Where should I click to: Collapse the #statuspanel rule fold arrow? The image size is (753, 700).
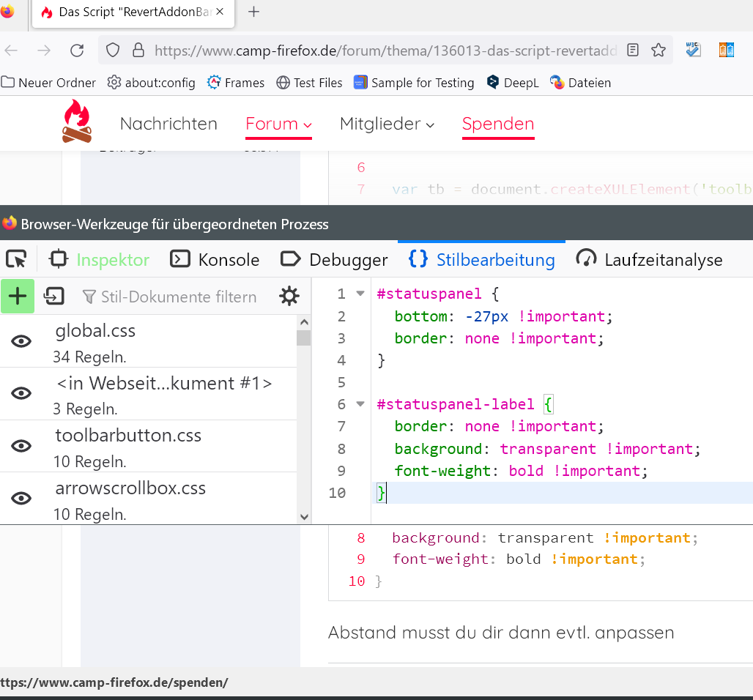(x=360, y=294)
